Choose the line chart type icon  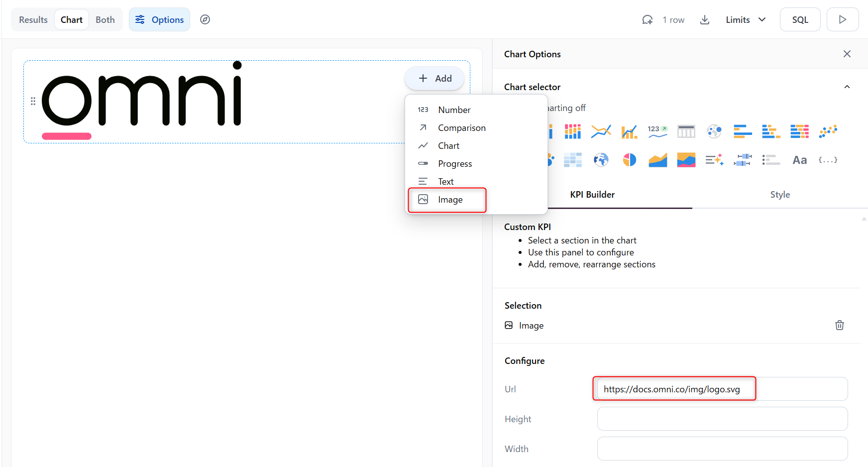pyautogui.click(x=601, y=131)
